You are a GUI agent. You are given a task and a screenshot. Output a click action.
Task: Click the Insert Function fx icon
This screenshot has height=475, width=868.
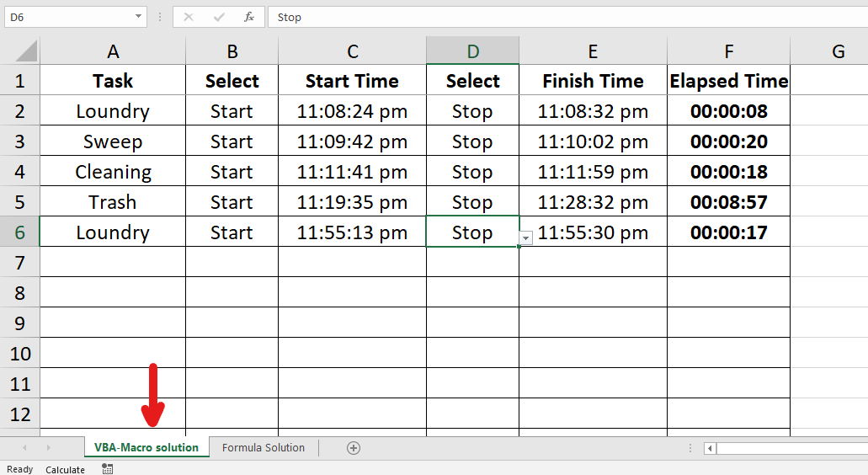248,17
